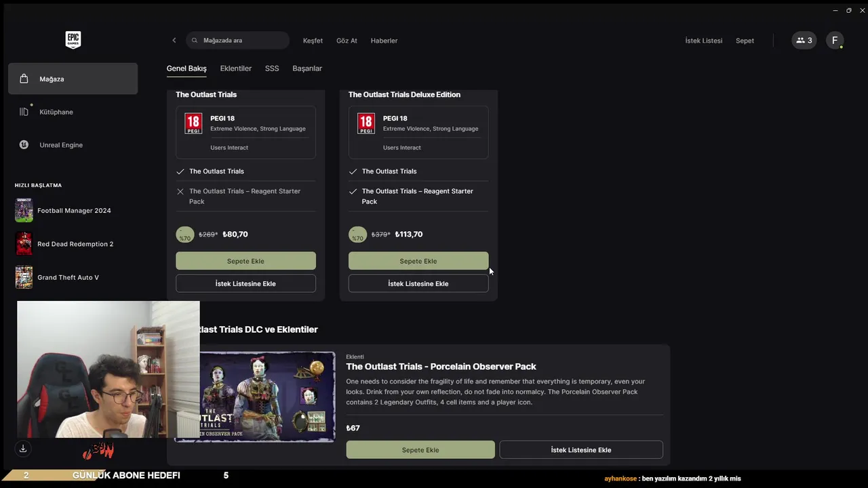Click the checkmark beside Deluxe Reagent Starter Pack
Viewport: 868px width, 488px height.
pos(353,192)
